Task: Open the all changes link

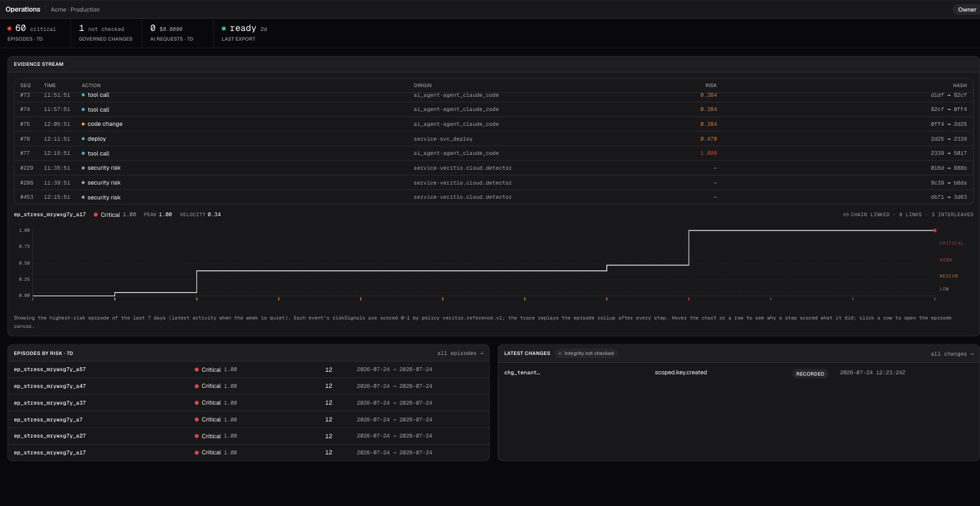Action: [952, 354]
